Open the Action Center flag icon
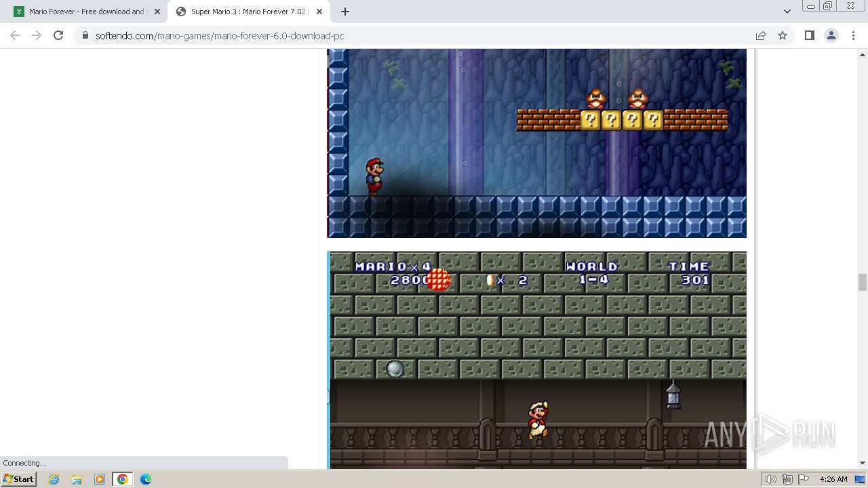Screen dimensions: 868x488 tap(804, 479)
